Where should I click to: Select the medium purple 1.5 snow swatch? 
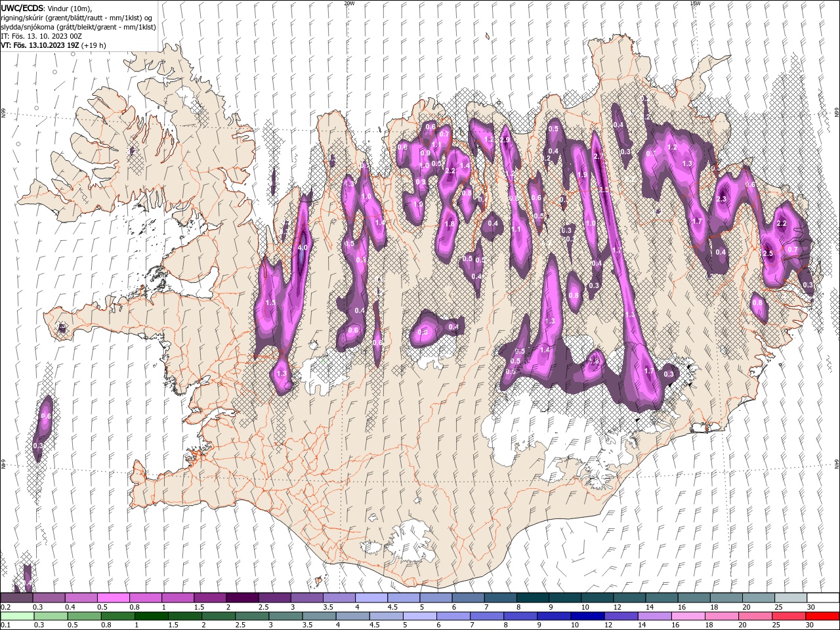(210, 598)
